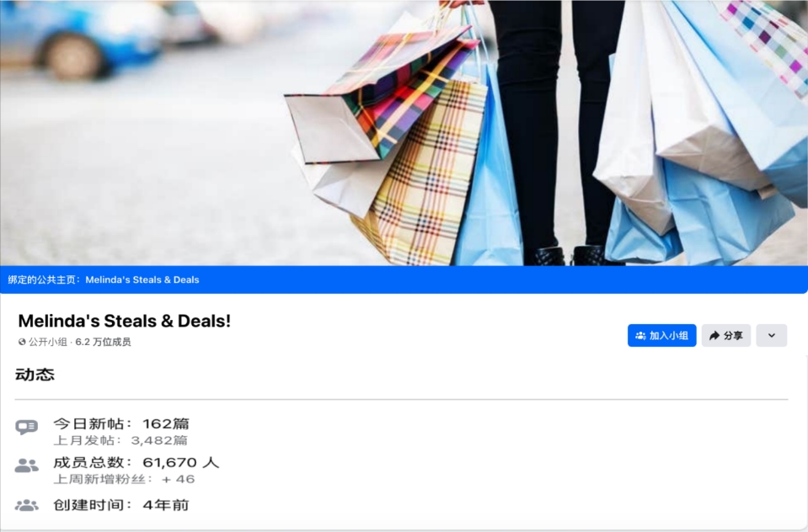The width and height of the screenshot is (808, 532).
Task: Click the share arrow icon
Action: pyautogui.click(x=714, y=336)
